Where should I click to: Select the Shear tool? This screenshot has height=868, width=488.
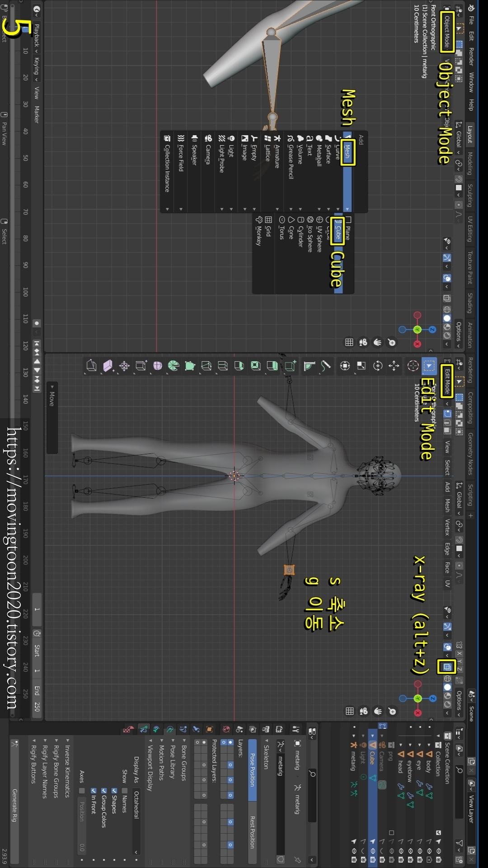click(108, 366)
